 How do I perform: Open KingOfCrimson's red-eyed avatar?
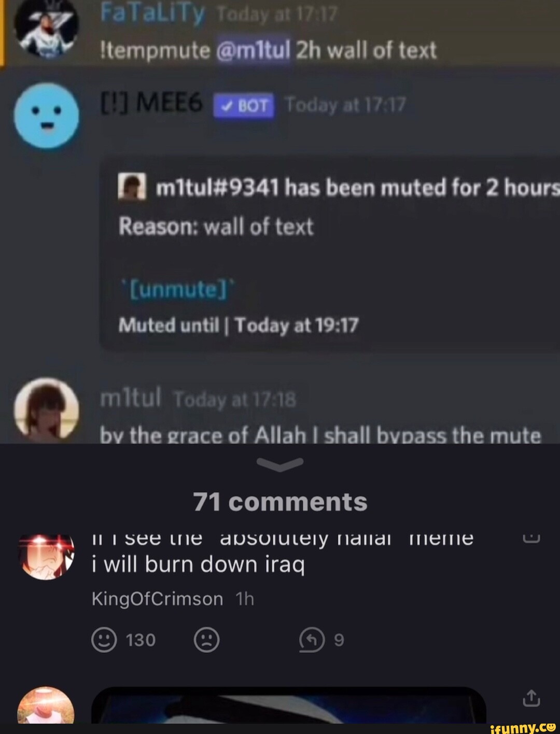click(x=46, y=558)
